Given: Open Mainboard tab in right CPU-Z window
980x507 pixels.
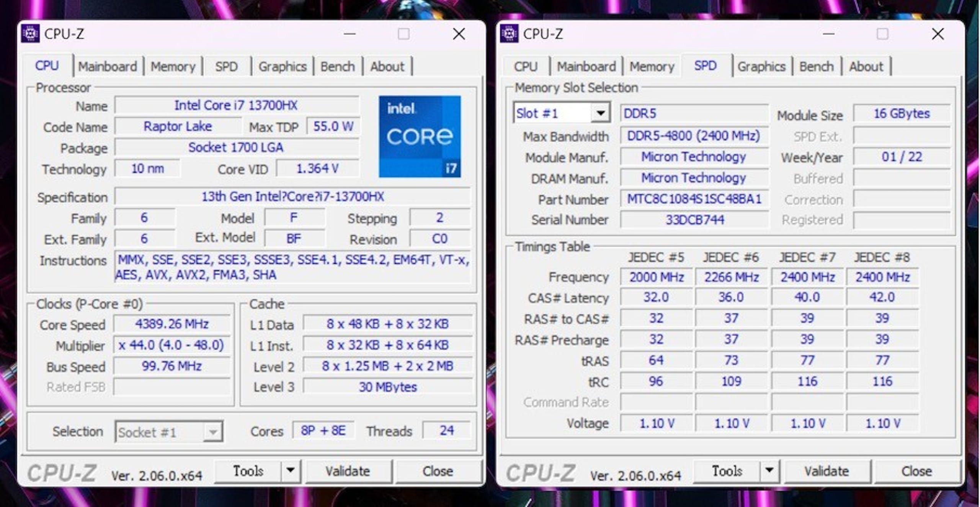Looking at the screenshot, I should 586,67.
